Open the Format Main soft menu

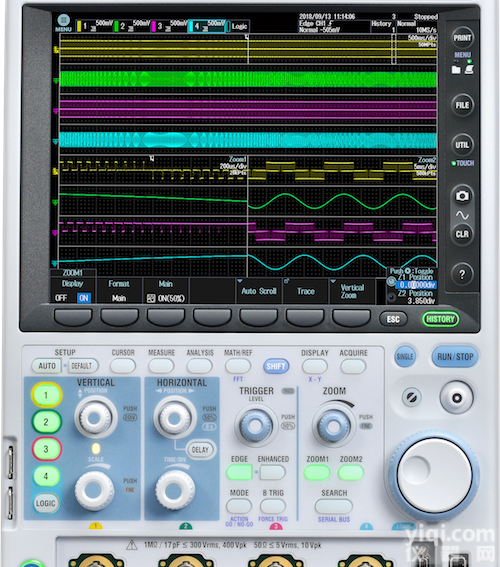119,291
